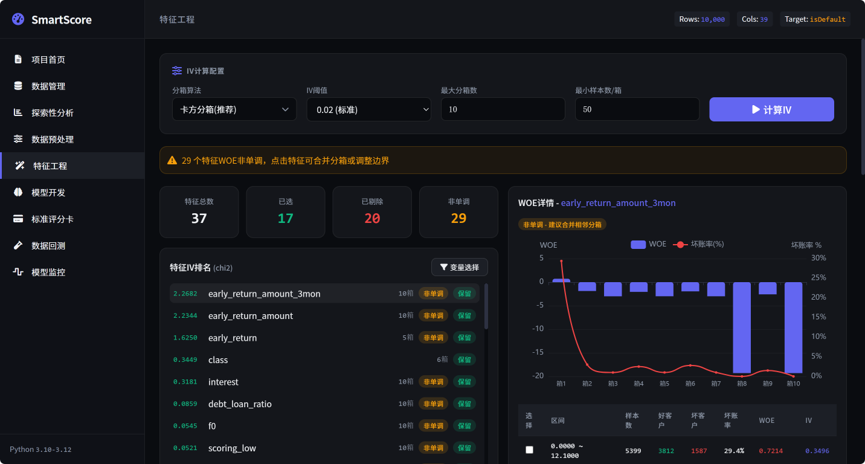Click the 模型开发 brain icon

click(x=18, y=192)
